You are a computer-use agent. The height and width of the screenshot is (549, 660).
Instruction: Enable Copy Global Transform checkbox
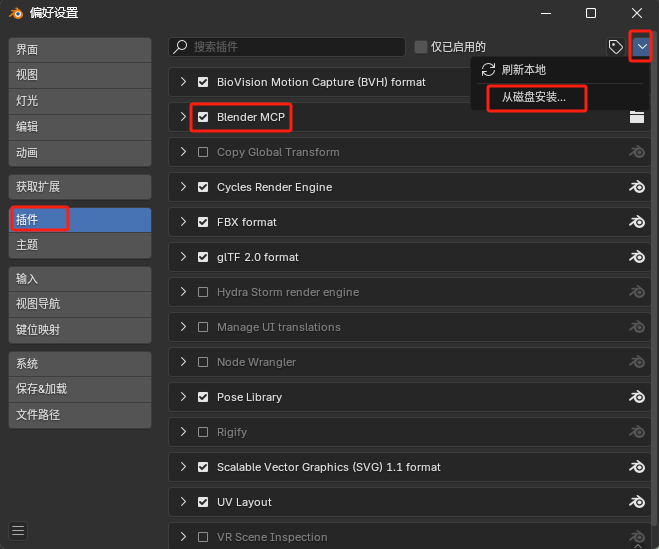point(203,152)
